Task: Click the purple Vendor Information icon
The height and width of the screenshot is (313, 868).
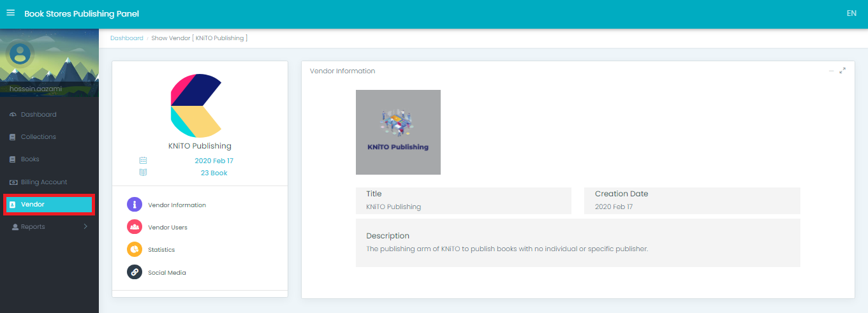Action: [135, 205]
